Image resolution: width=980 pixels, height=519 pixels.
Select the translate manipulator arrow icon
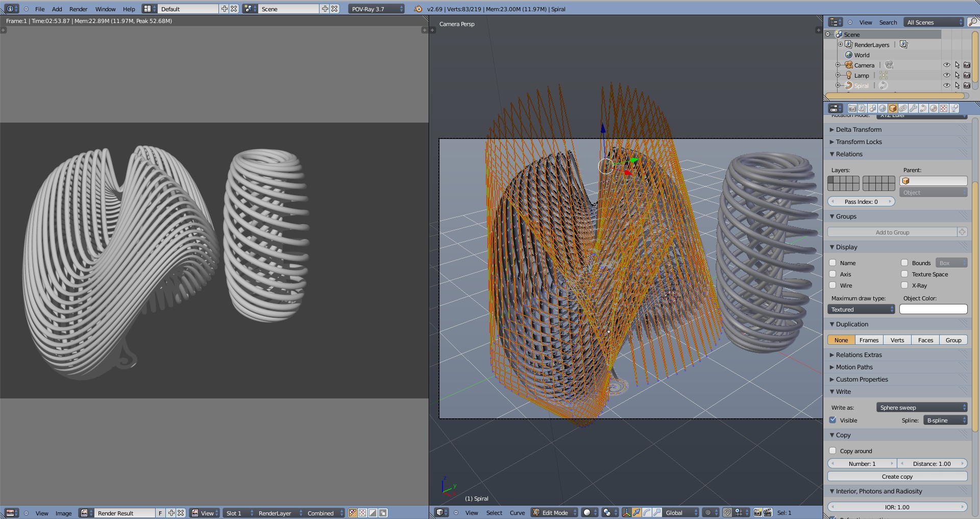point(636,512)
